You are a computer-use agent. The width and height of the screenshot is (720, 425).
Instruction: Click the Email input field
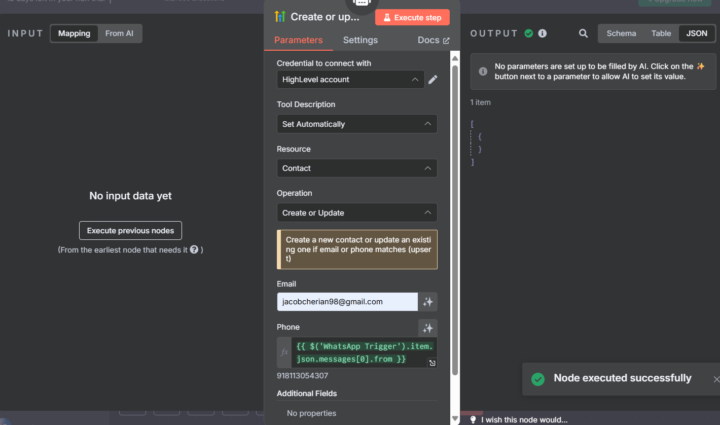click(347, 302)
